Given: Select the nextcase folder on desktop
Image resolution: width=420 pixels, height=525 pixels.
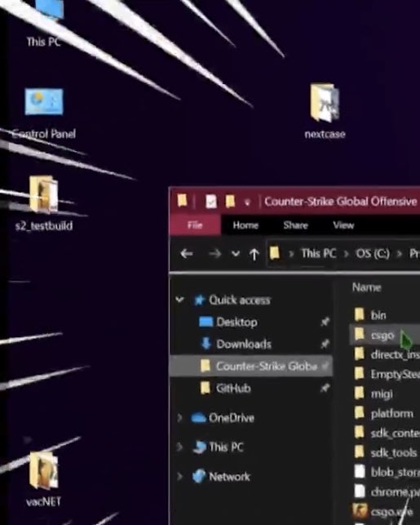Looking at the screenshot, I should click(325, 110).
